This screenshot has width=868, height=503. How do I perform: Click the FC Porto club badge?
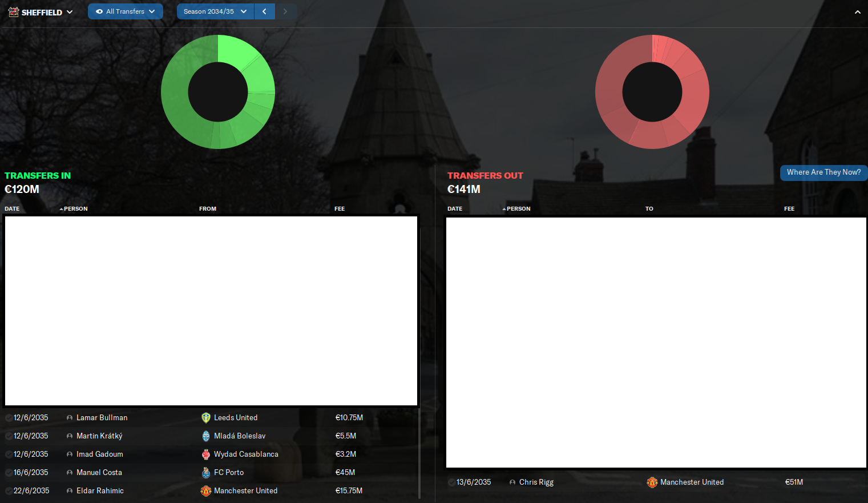pos(206,473)
